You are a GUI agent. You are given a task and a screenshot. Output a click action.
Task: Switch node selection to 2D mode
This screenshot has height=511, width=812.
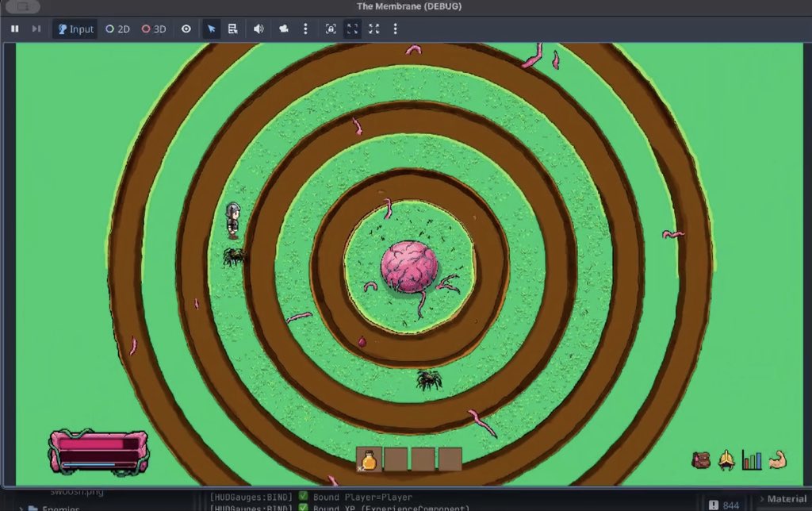coord(117,29)
